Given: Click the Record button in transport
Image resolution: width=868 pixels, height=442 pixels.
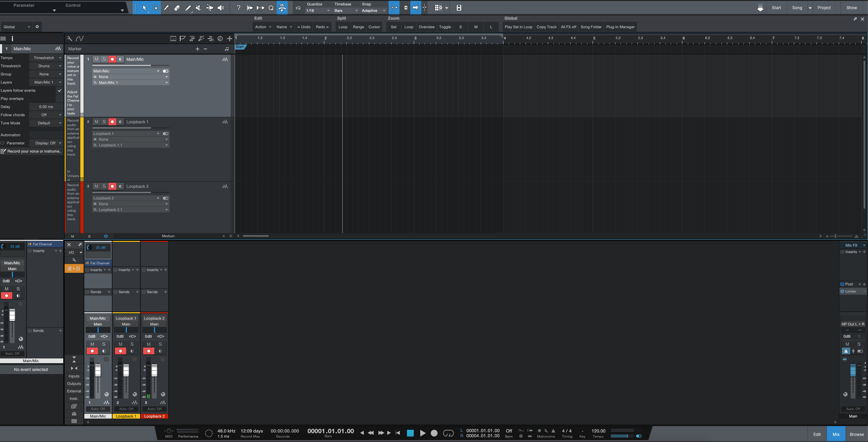Looking at the screenshot, I should point(434,433).
